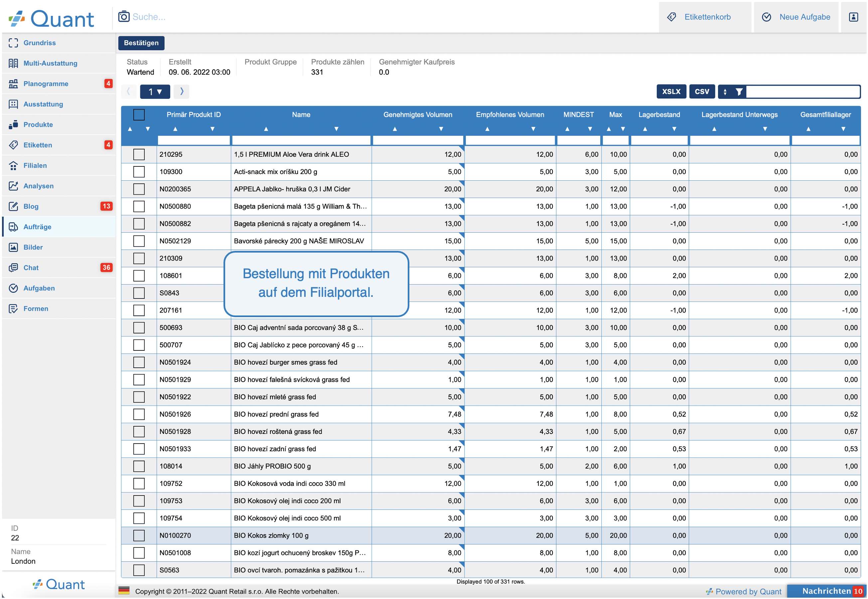
Task: Go to next page arrow
Action: tap(182, 91)
